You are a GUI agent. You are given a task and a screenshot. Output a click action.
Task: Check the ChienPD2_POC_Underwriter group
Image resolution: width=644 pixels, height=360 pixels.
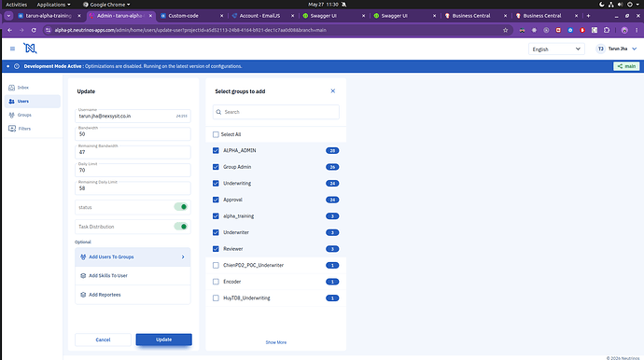coord(216,266)
